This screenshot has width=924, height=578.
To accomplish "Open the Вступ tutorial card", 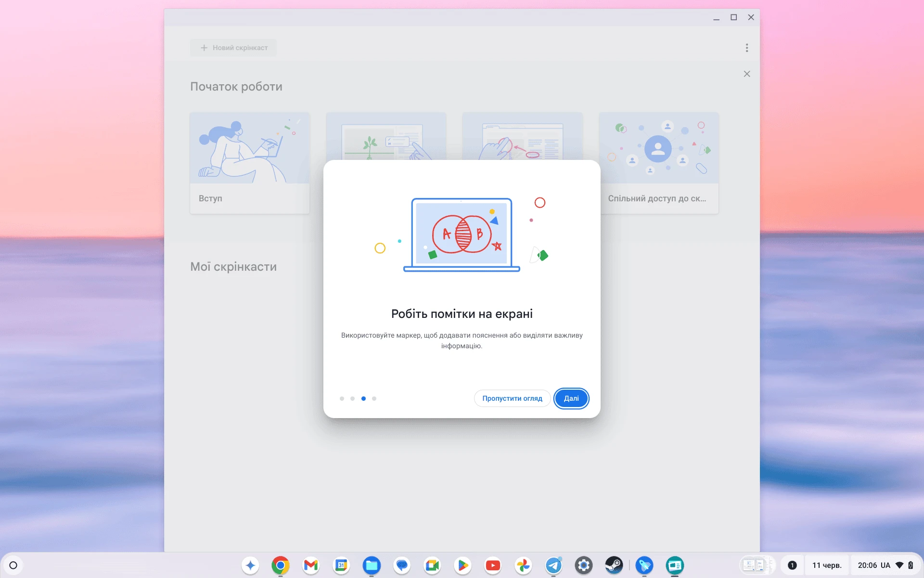I will pos(250,163).
